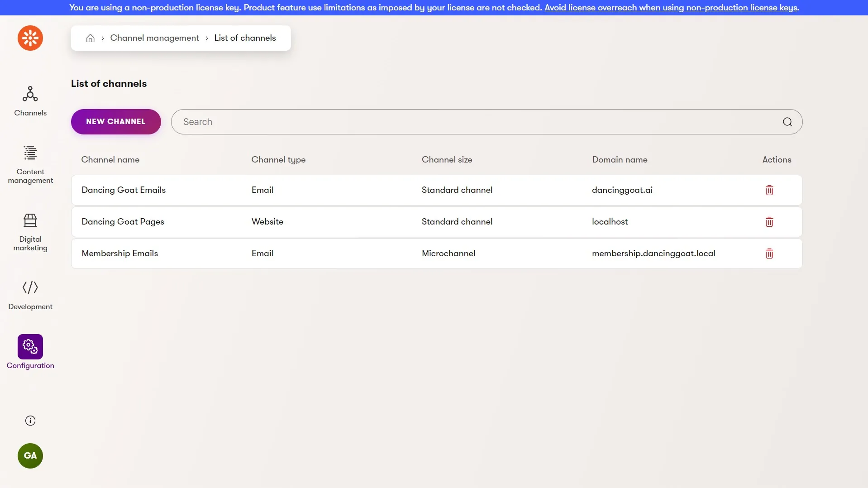The height and width of the screenshot is (488, 868).
Task: Delete the Dancing Goat Emails channel
Action: point(769,190)
